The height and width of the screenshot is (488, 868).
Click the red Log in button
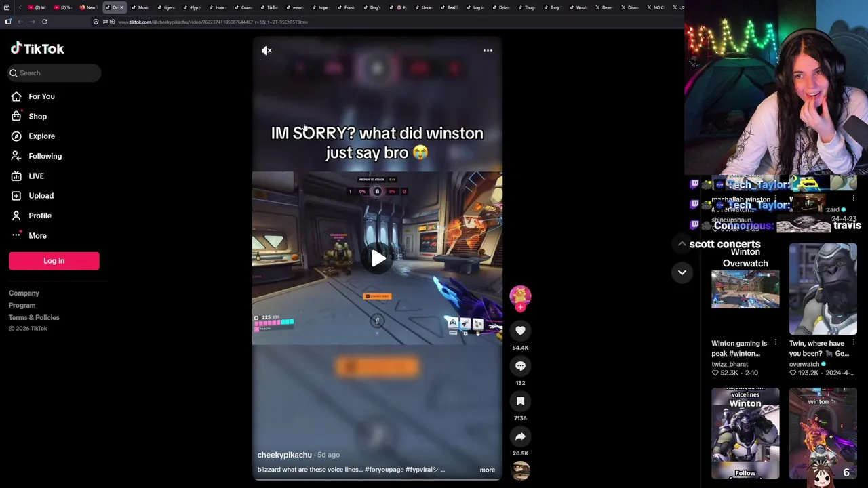pos(54,261)
